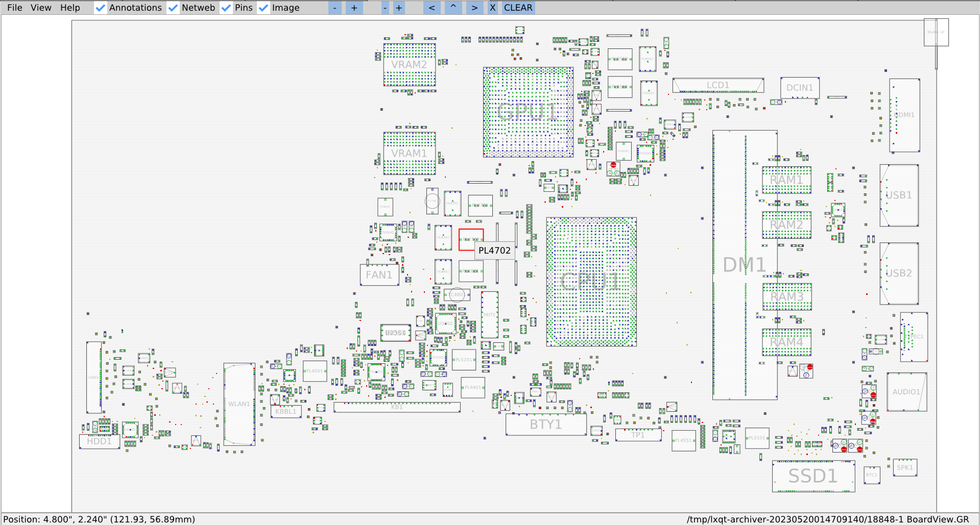Select the GPU1 chip on the board

(528, 112)
